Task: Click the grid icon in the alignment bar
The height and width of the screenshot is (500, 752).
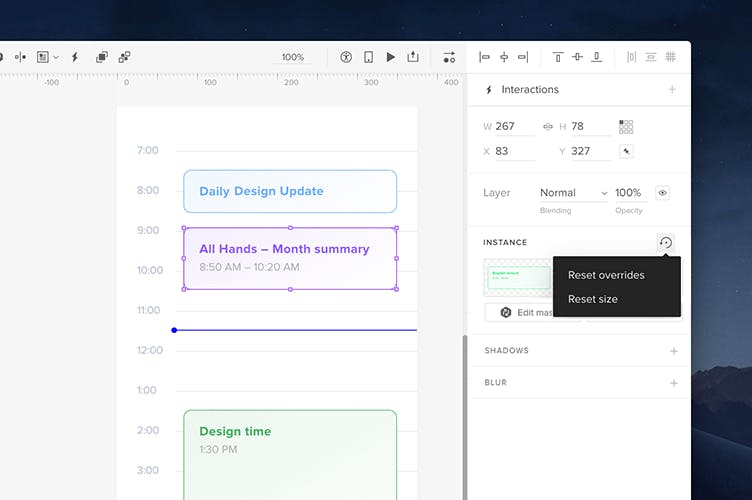Action: coord(670,57)
